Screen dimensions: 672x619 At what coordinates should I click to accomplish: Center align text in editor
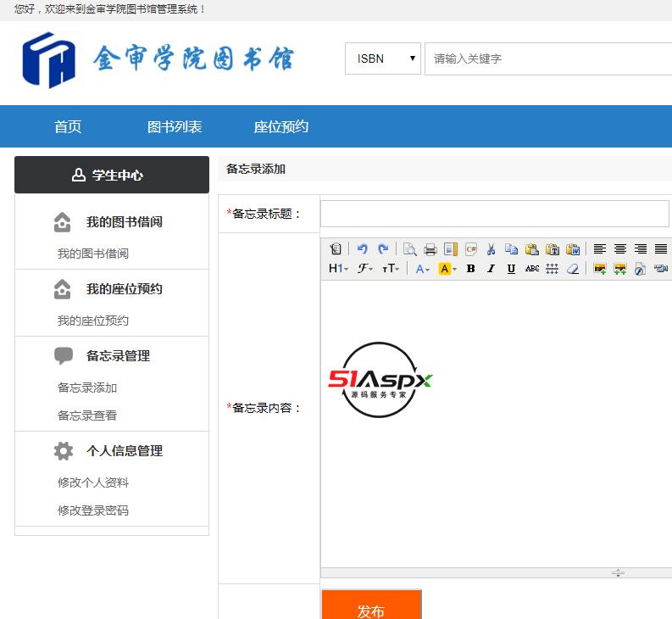(620, 248)
